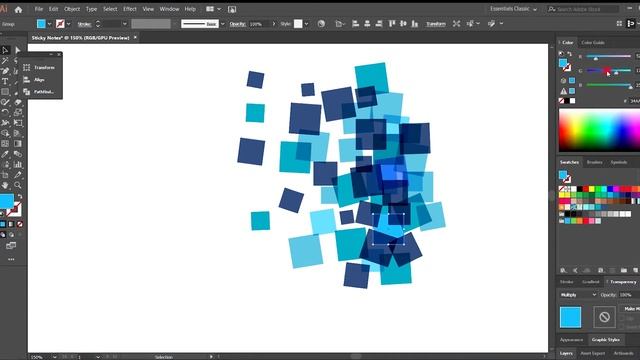The image size is (640, 360).
Task: Choose the Hand tool
Action: click(5, 185)
